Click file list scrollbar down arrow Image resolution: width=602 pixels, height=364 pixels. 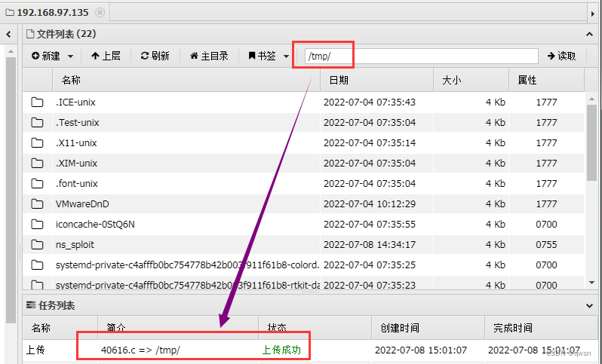[x=591, y=283]
